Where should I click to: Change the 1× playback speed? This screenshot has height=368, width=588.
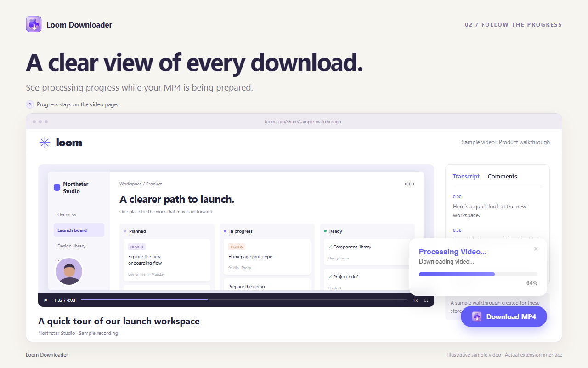pyautogui.click(x=415, y=300)
